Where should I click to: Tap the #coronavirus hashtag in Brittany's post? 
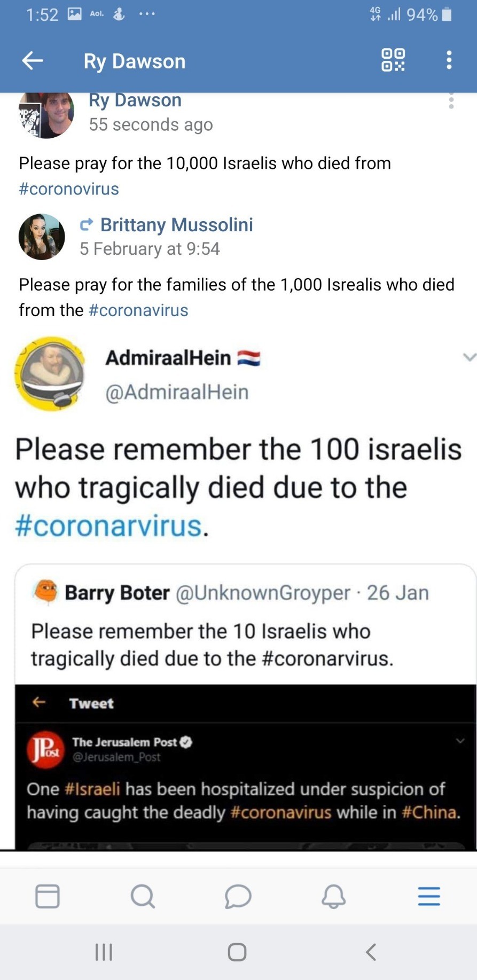click(138, 310)
